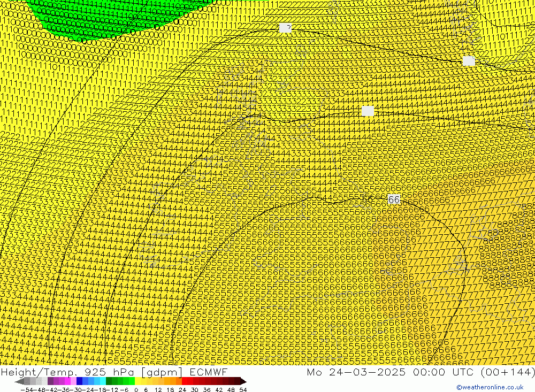Click the 54 legend scale label
Viewport: 535px width, 392px height.
coord(243,389)
